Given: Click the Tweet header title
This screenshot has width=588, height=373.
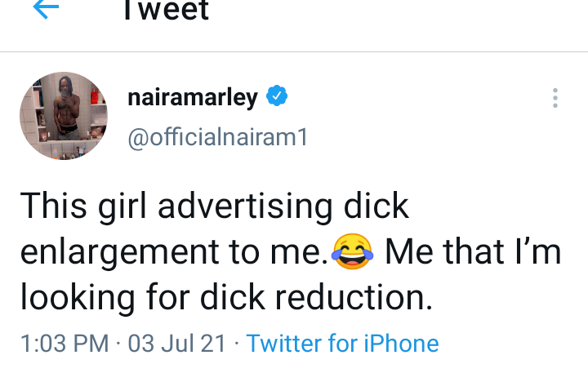Looking at the screenshot, I should [165, 11].
